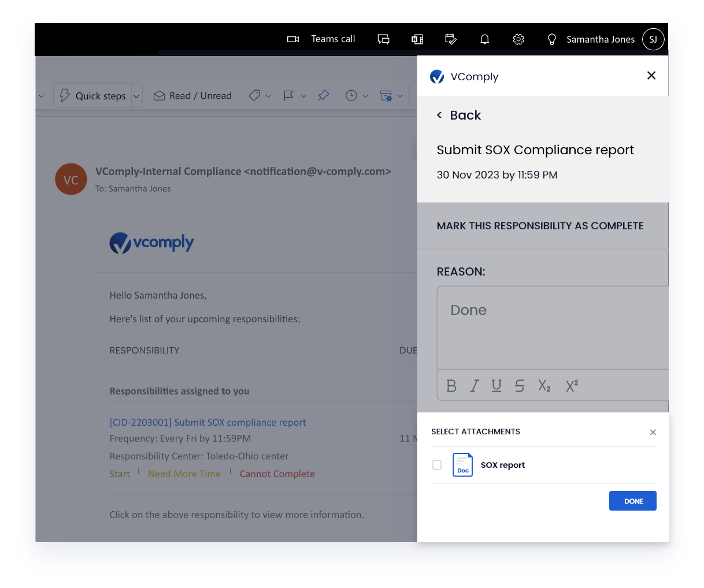Click the snooze clock icon
704x588 pixels.
pos(351,96)
